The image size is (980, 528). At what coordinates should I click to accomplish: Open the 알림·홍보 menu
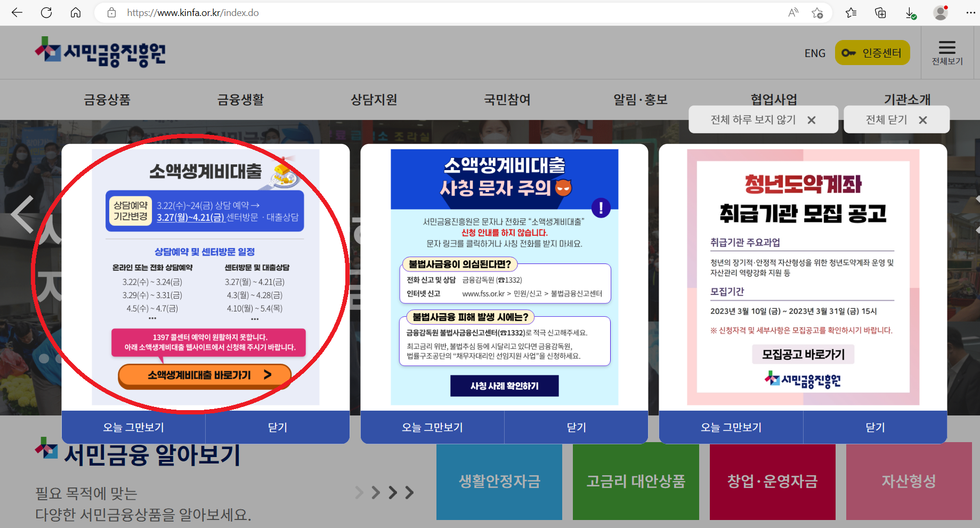[640, 100]
